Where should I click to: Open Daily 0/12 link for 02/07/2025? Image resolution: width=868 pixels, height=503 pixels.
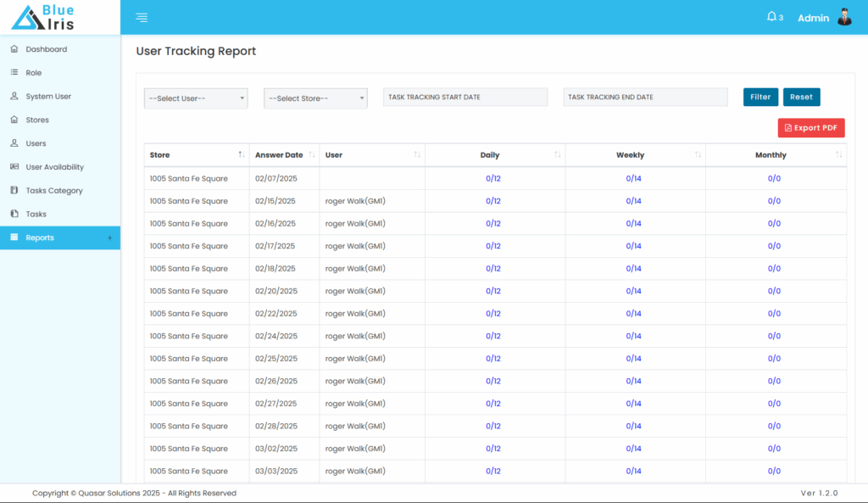(x=493, y=178)
